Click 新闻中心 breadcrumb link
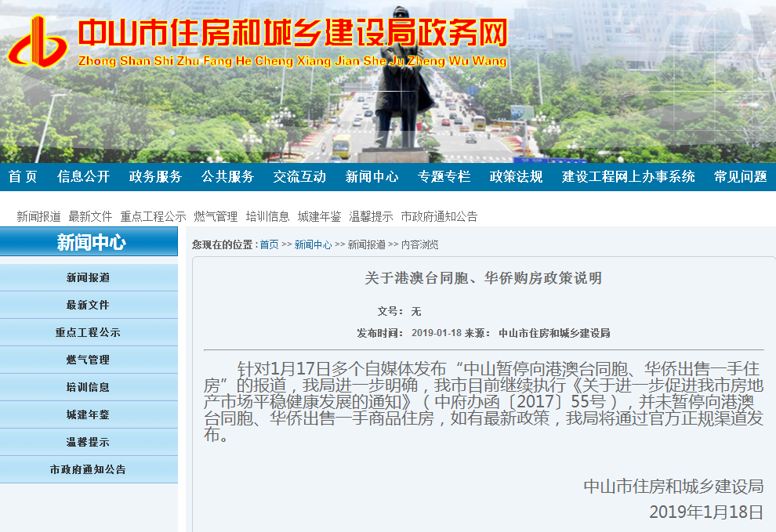Image resolution: width=776 pixels, height=532 pixels. (x=313, y=244)
